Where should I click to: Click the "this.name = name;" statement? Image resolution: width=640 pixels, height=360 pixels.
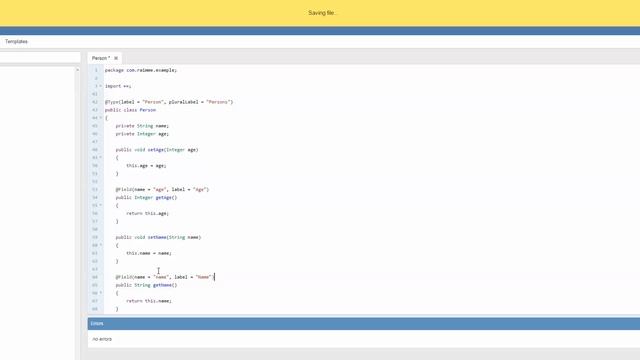point(149,253)
